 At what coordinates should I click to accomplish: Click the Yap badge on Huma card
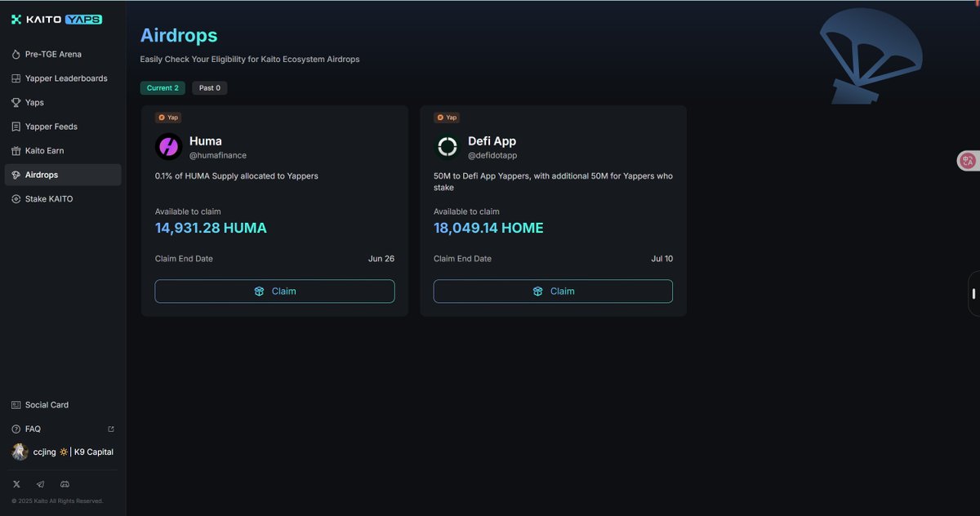tap(168, 118)
